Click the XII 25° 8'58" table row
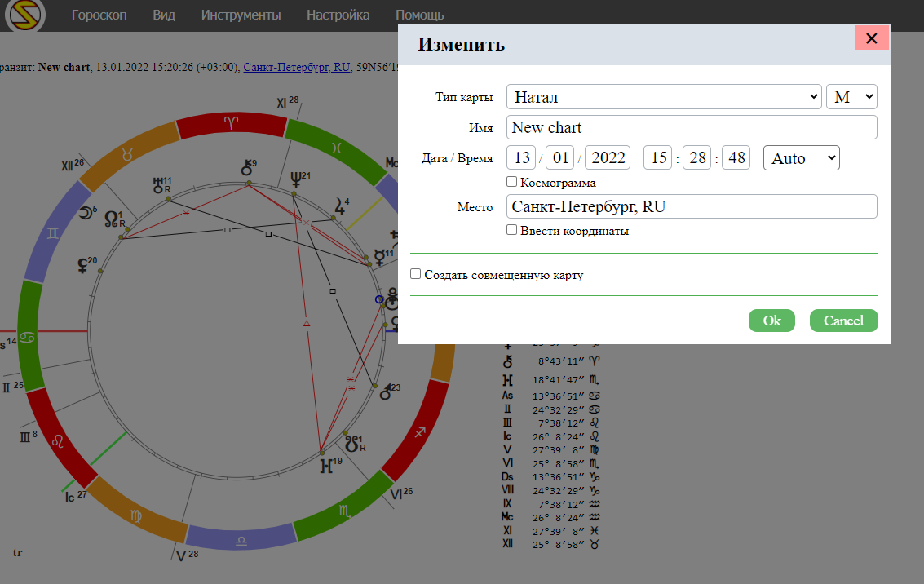The image size is (924, 584). 551,544
